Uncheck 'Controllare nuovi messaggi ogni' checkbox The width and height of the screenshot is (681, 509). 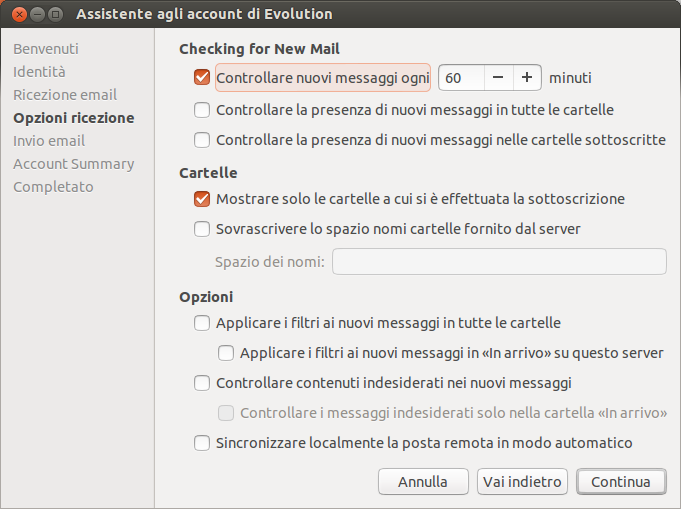tap(203, 77)
